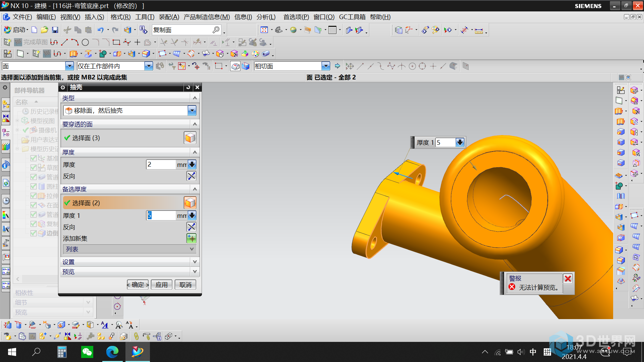Open the 分析(L) menu

tap(266, 17)
